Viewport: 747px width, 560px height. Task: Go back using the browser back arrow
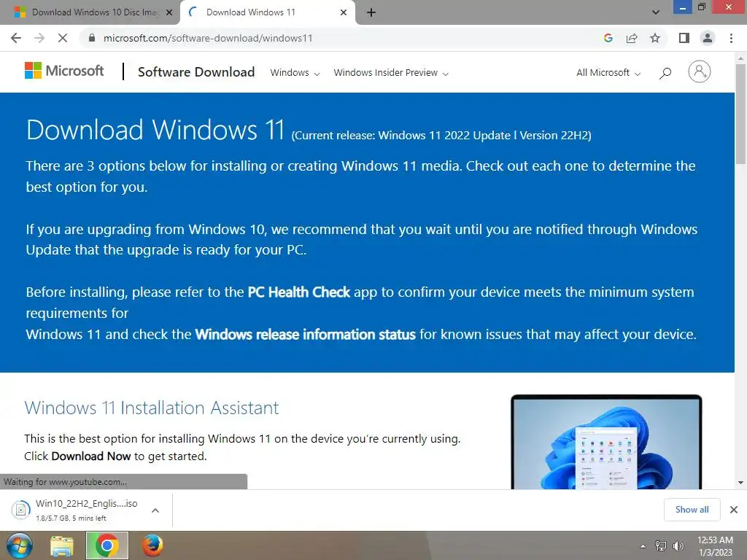[16, 38]
